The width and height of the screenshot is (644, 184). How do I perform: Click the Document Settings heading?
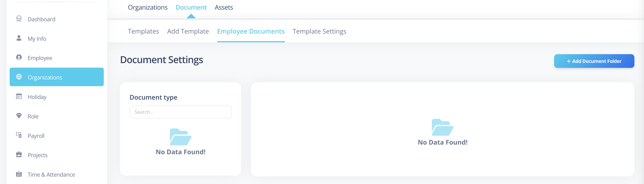tap(161, 60)
